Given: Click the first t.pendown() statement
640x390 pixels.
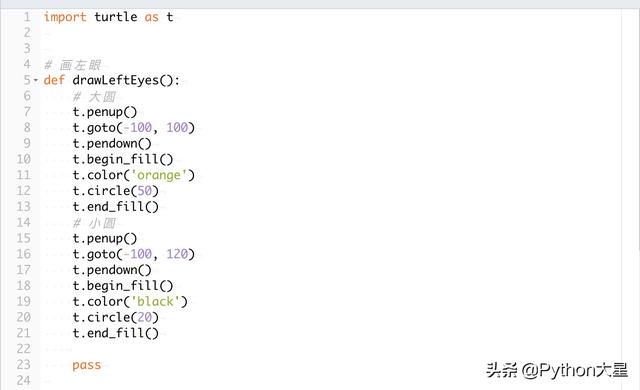Looking at the screenshot, I should tap(112, 144).
